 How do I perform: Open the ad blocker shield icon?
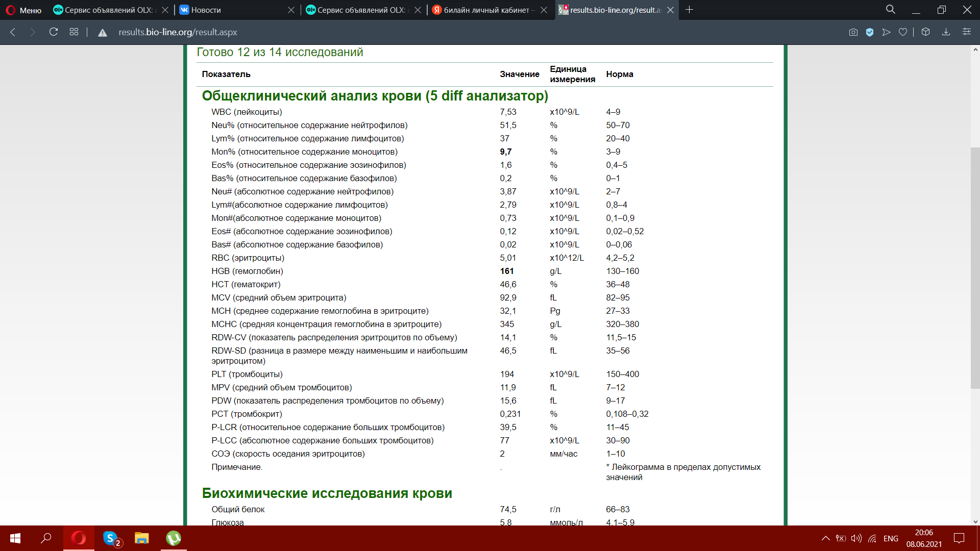coord(870,32)
